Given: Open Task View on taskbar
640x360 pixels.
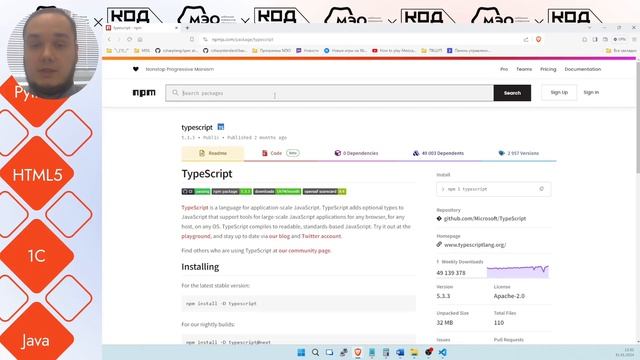Looking at the screenshot, I should point(329,352).
